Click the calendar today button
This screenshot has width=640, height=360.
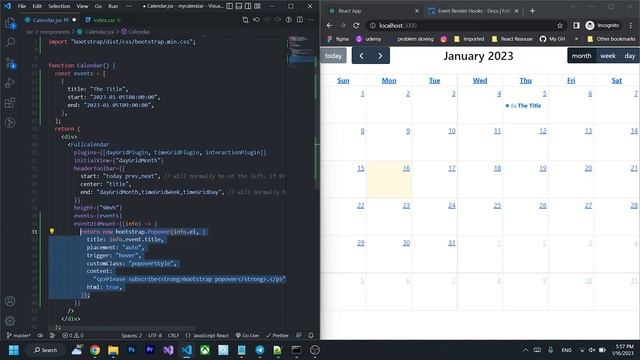click(x=333, y=56)
